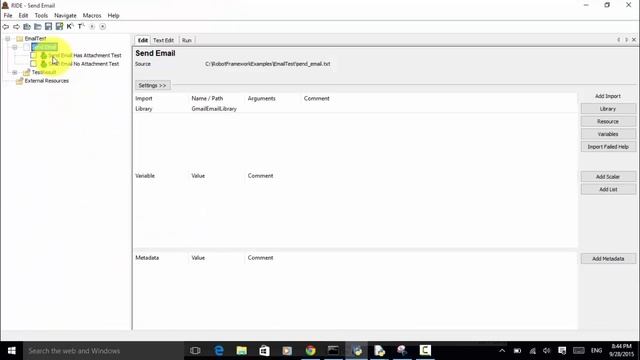Open Windows Start menu
This screenshot has height=360, width=640.
pos(11,351)
